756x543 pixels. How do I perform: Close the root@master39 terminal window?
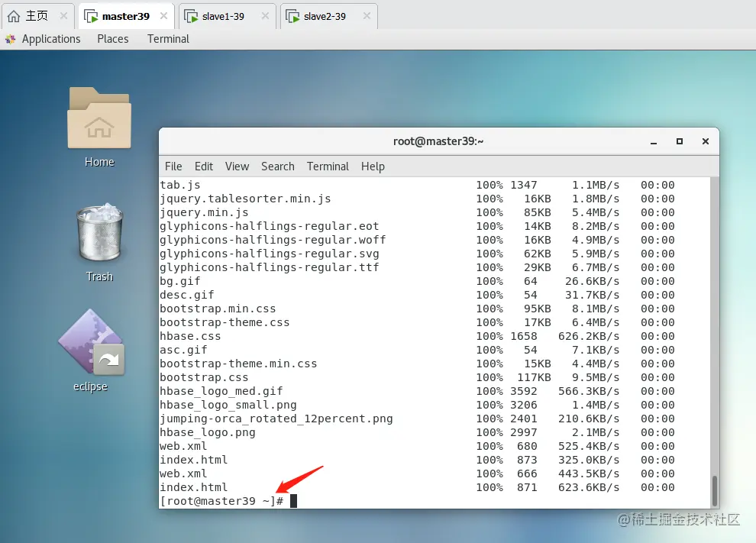[706, 141]
